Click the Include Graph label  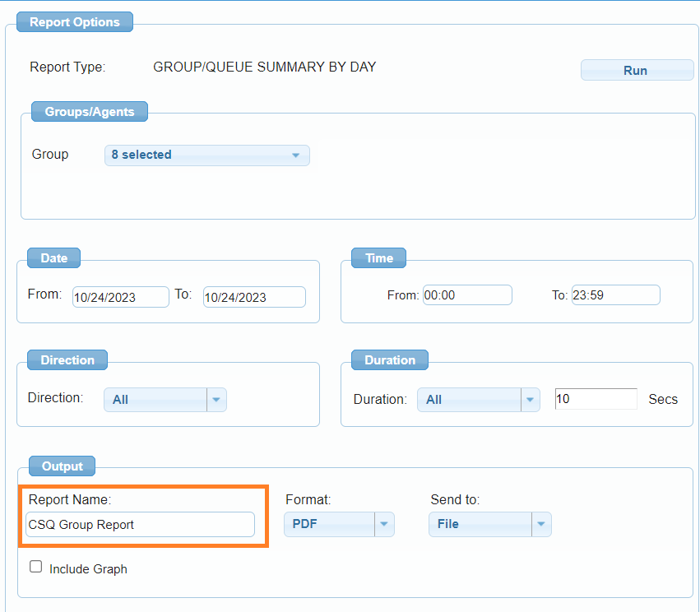point(88,569)
